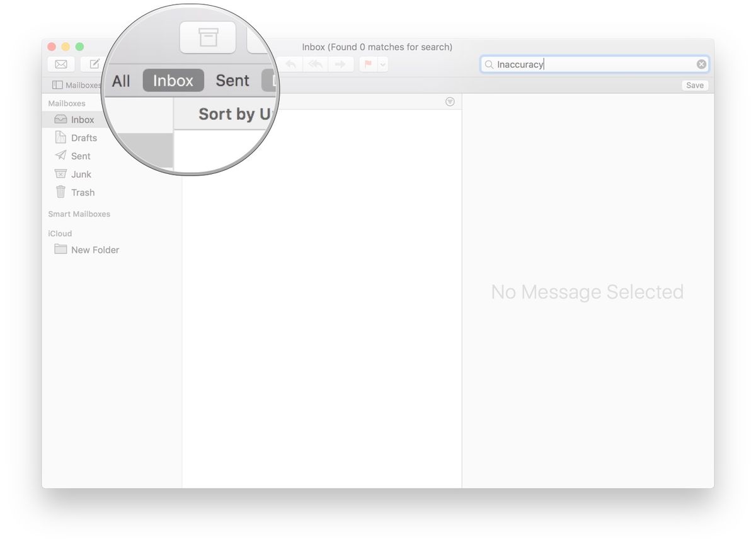Viewport: 756px width, 547px height.
Task: Forward a message using the arrow icon
Action: coord(340,64)
